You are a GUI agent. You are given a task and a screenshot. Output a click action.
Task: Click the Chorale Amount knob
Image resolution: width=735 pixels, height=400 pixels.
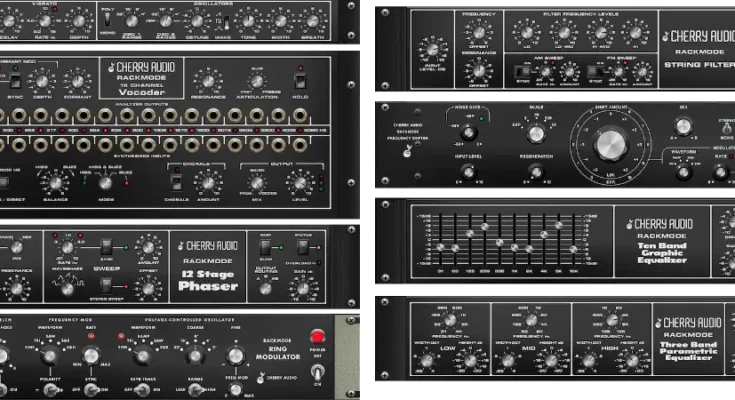tap(207, 182)
